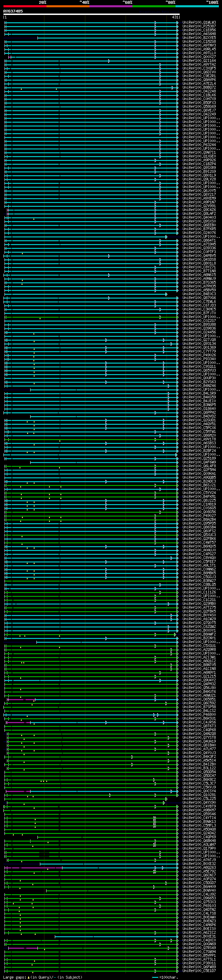The image size is (222, 980).
Task: Open hit UniRef100_B2XYE5
Action: click(x=199, y=38)
